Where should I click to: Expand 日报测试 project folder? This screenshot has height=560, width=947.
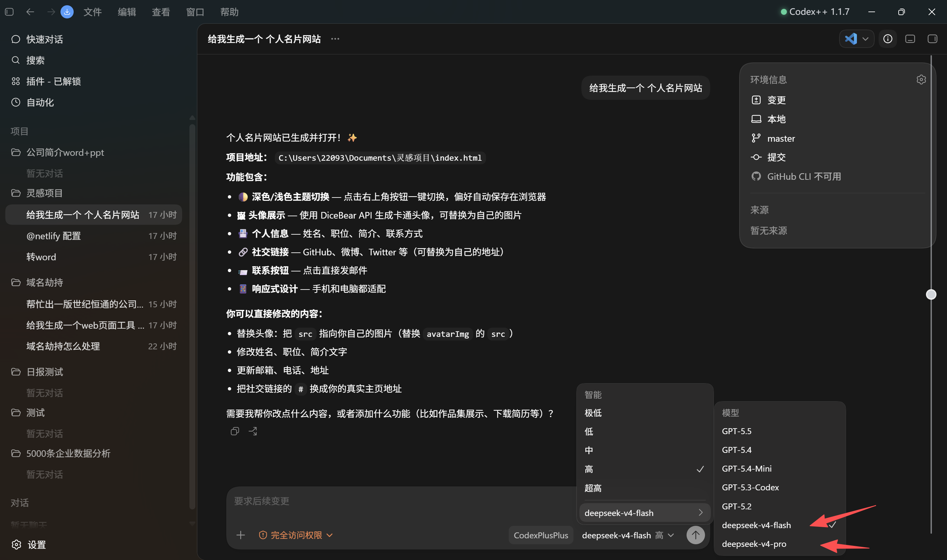[x=94, y=372]
